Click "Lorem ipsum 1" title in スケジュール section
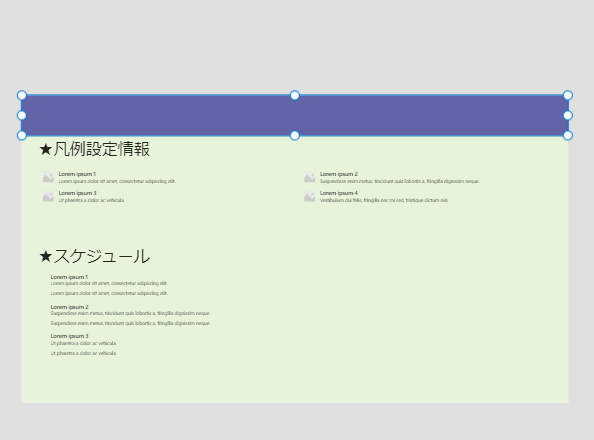The height and width of the screenshot is (440, 594). pyautogui.click(x=69, y=277)
